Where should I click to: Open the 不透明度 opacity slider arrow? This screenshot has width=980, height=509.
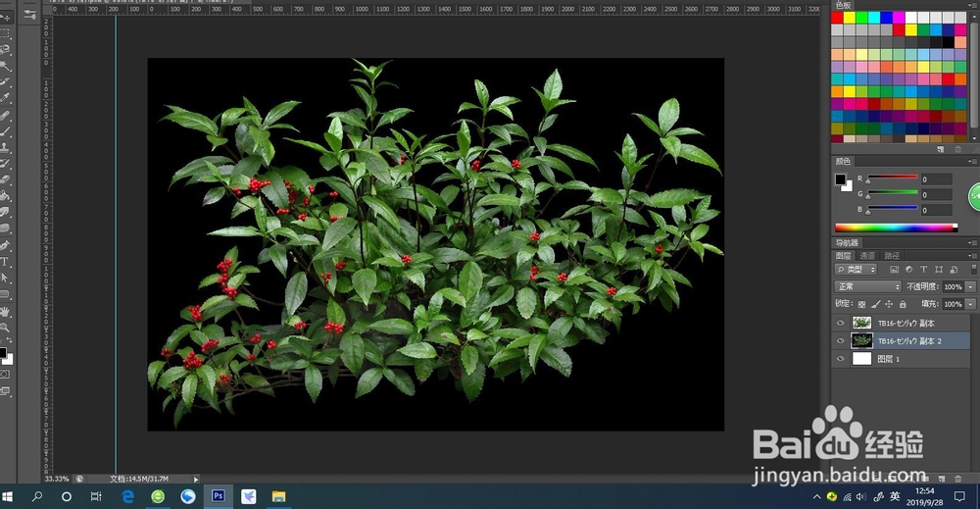pyautogui.click(x=970, y=287)
